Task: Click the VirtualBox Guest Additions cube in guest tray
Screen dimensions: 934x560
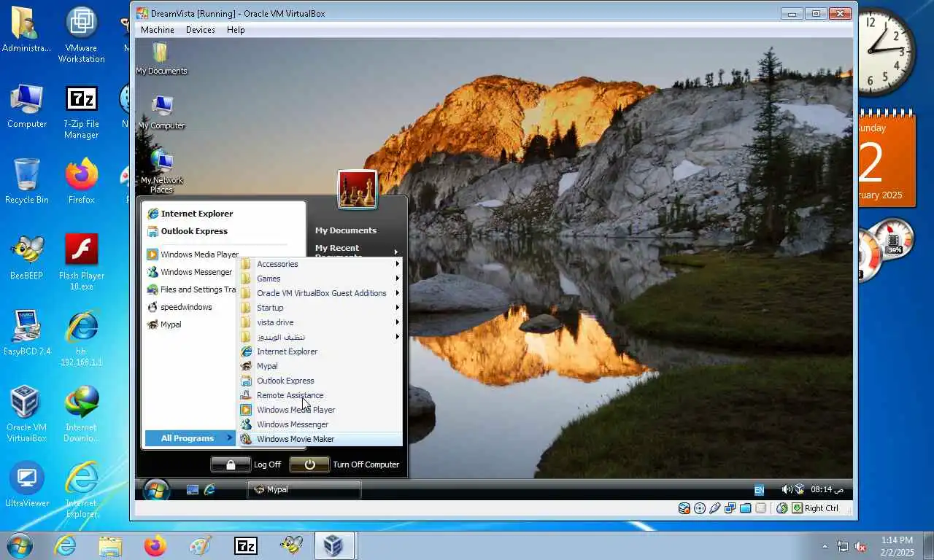Action: 800,489
